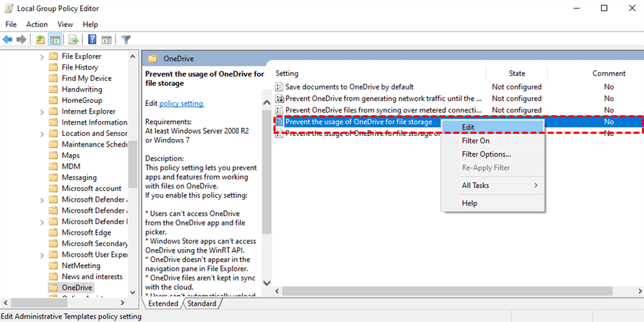Expand the Internet Explorer tree node
Image resolution: width=644 pixels, height=322 pixels.
42,112
